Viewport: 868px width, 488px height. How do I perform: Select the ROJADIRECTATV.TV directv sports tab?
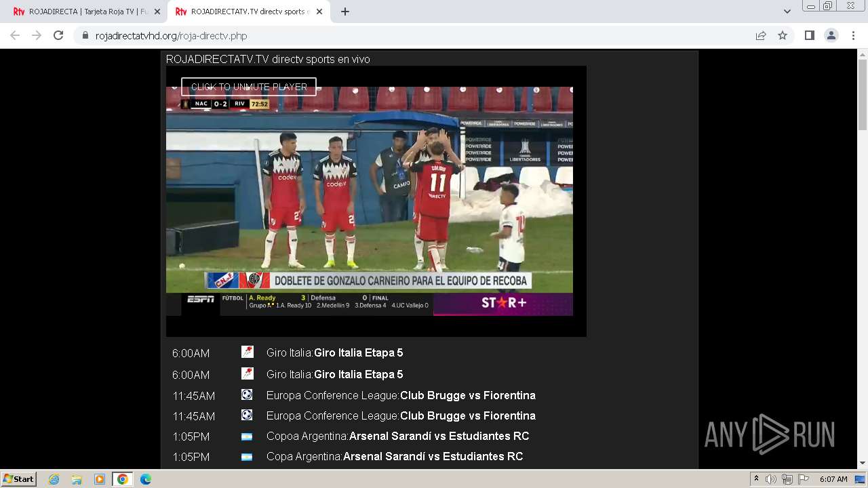[248, 12]
